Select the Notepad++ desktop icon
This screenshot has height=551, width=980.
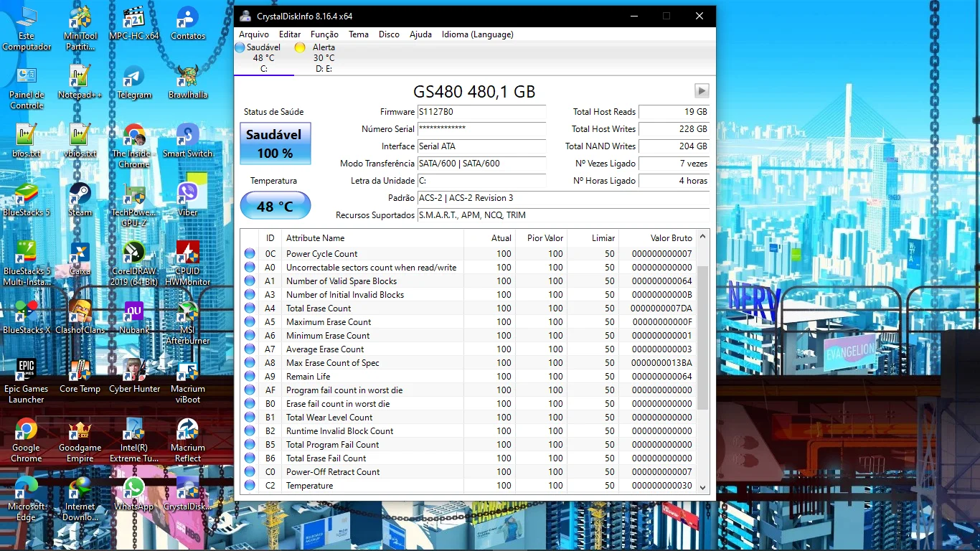(80, 82)
